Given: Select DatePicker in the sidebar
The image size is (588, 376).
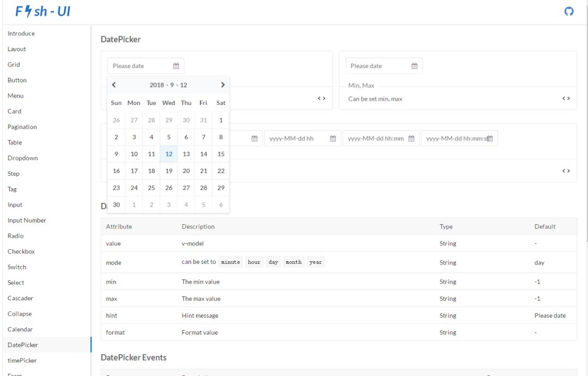Looking at the screenshot, I should click(x=46, y=344).
